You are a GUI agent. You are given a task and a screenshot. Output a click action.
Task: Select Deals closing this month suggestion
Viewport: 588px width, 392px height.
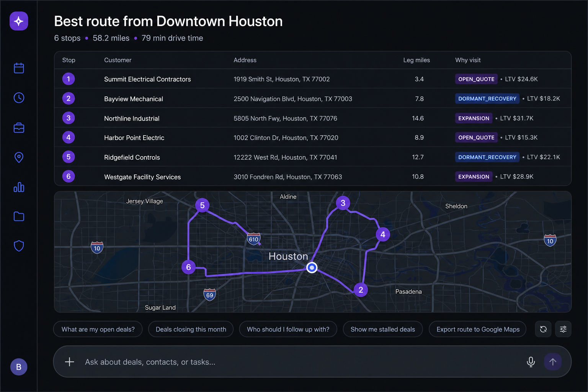coord(191,329)
